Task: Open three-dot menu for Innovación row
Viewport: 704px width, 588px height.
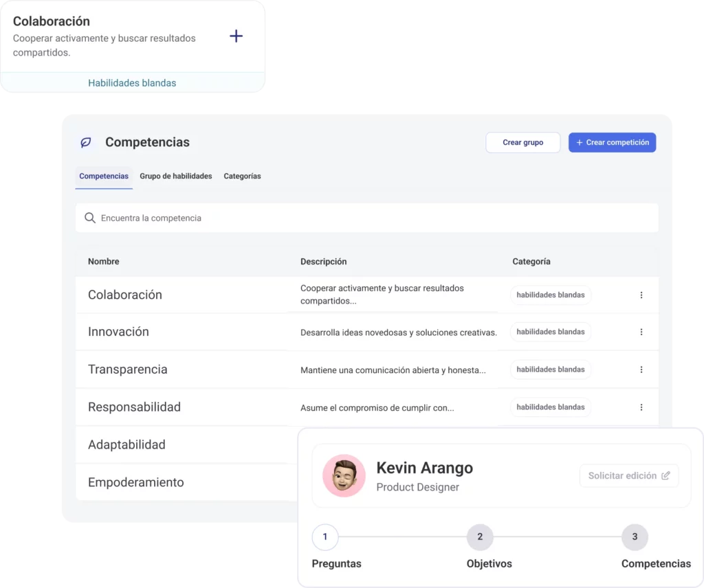Action: 641,332
